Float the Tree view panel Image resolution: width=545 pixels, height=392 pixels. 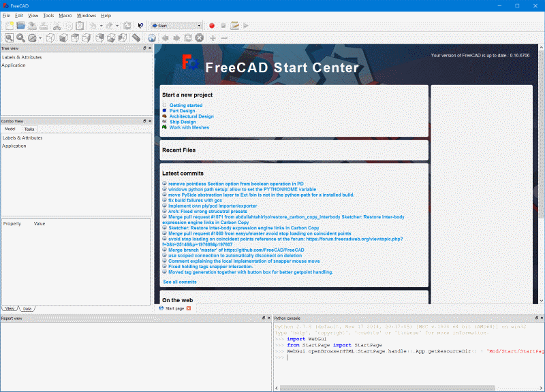click(x=144, y=48)
